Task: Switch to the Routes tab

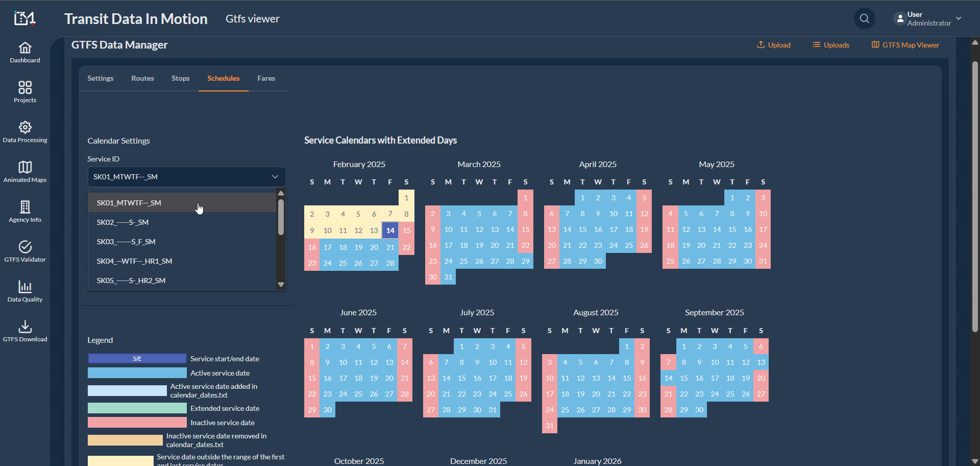Action: (x=142, y=79)
